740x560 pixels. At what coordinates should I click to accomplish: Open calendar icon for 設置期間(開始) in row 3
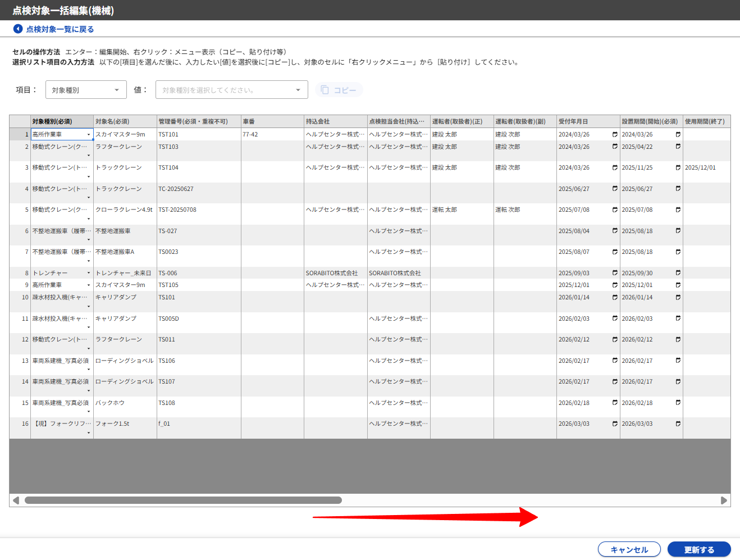point(678,167)
